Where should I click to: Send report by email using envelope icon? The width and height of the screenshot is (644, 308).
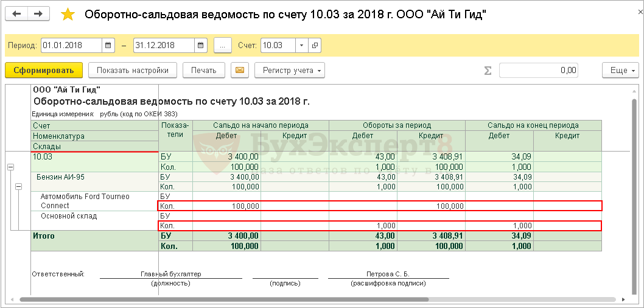[240, 71]
